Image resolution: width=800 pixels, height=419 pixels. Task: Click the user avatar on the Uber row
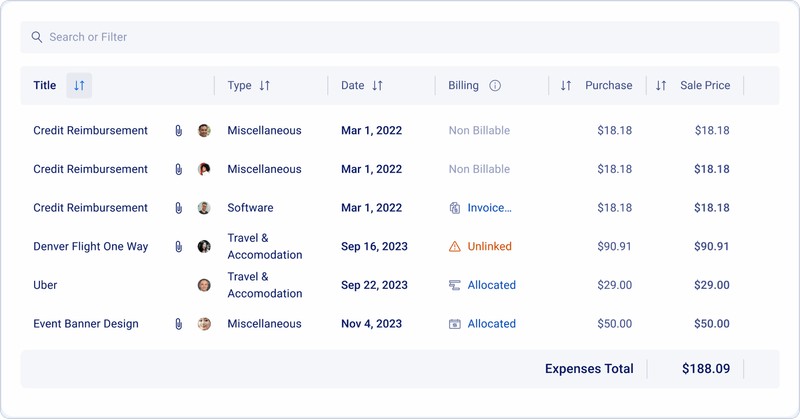tap(204, 285)
